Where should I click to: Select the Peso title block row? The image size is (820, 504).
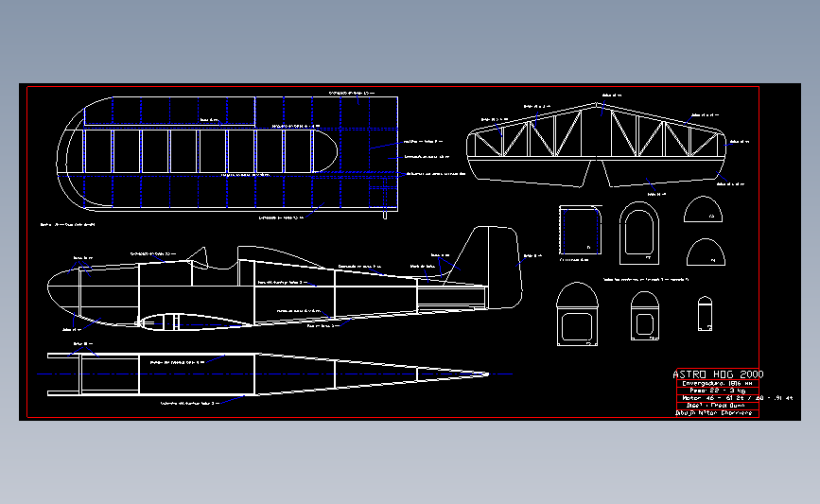click(718, 391)
